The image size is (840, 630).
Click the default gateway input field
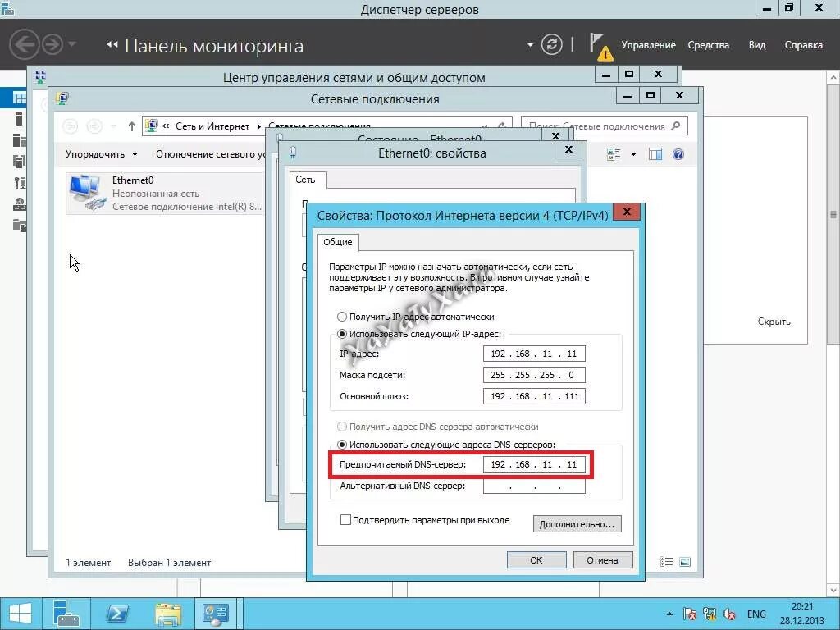pos(534,396)
